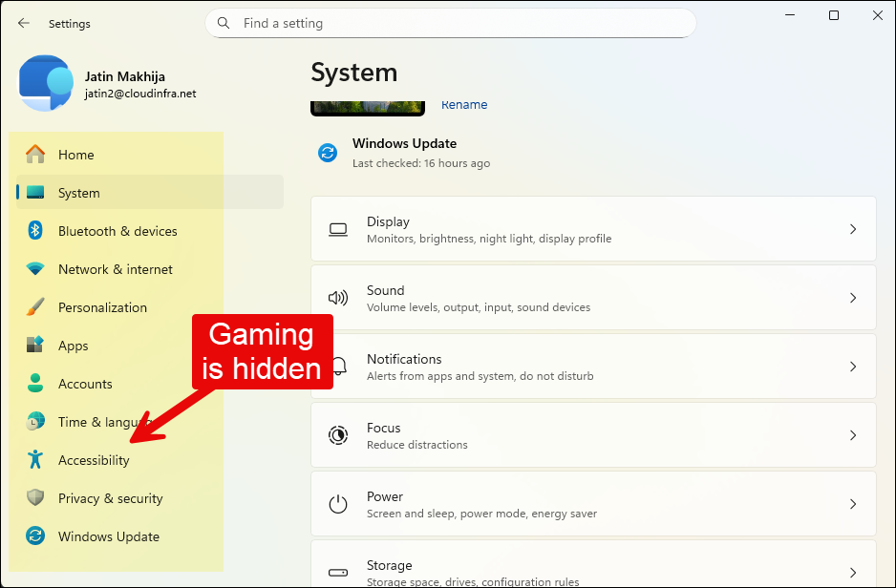The height and width of the screenshot is (588, 896).
Task: Click the Privacy & security shield icon
Action: point(35,498)
